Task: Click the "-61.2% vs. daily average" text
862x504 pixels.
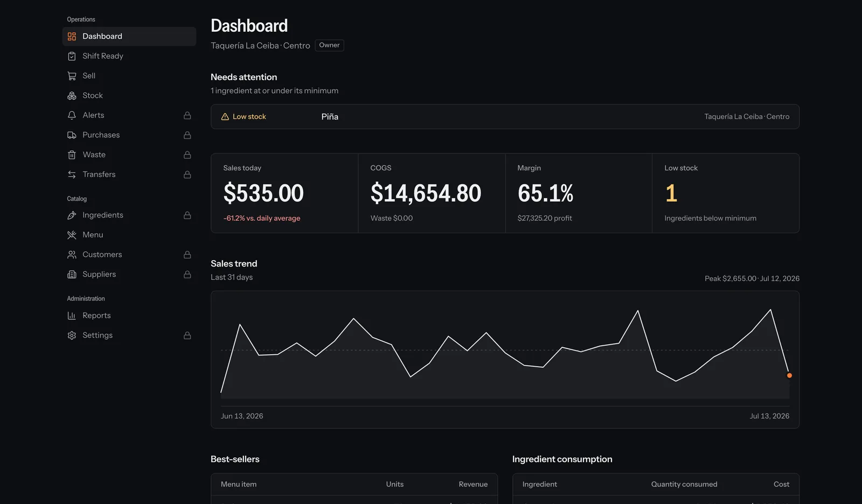Action: [x=262, y=219]
